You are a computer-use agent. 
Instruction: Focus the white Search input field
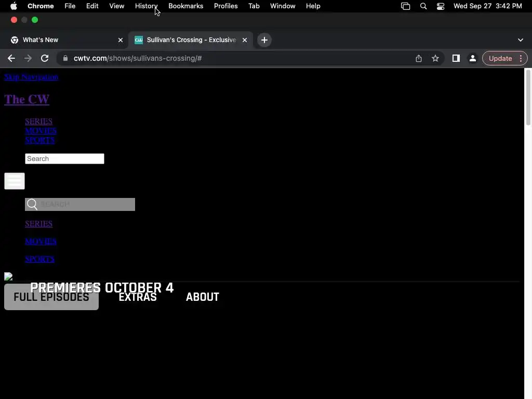pyautogui.click(x=64, y=159)
